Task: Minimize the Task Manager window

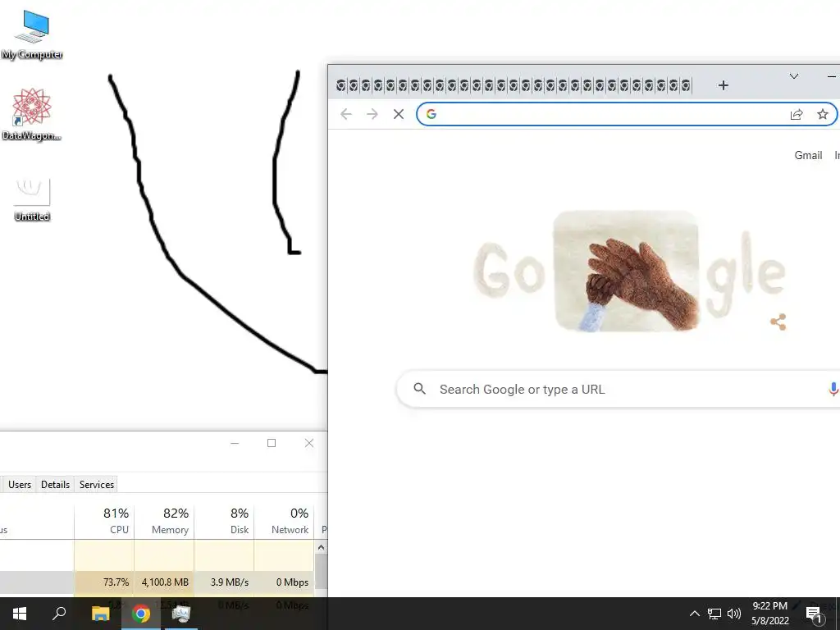Action: click(235, 443)
